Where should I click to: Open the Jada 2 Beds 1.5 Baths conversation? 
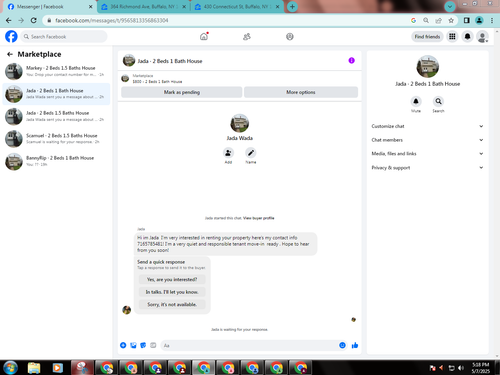[x=56, y=116]
